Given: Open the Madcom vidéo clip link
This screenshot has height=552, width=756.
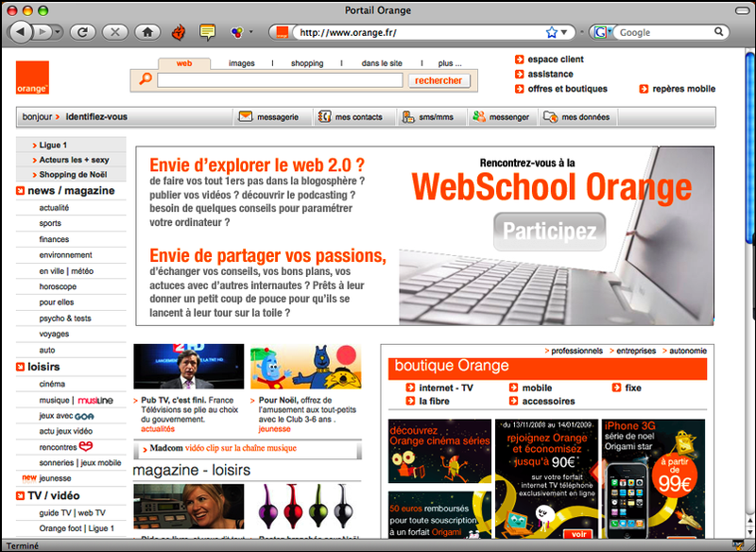Looking at the screenshot, I should pos(223,448).
